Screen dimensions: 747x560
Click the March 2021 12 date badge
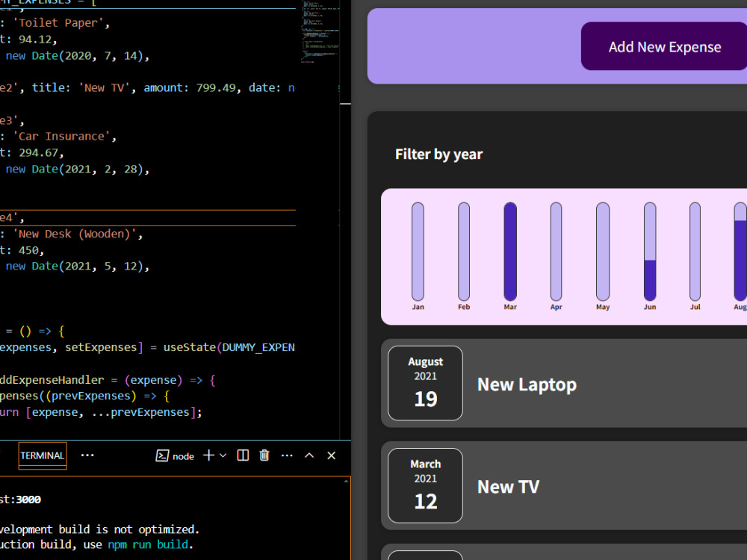coord(426,486)
